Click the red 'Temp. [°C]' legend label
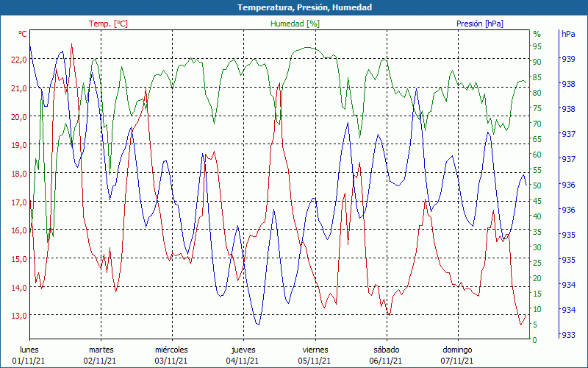The width and height of the screenshot is (588, 368). tap(108, 24)
